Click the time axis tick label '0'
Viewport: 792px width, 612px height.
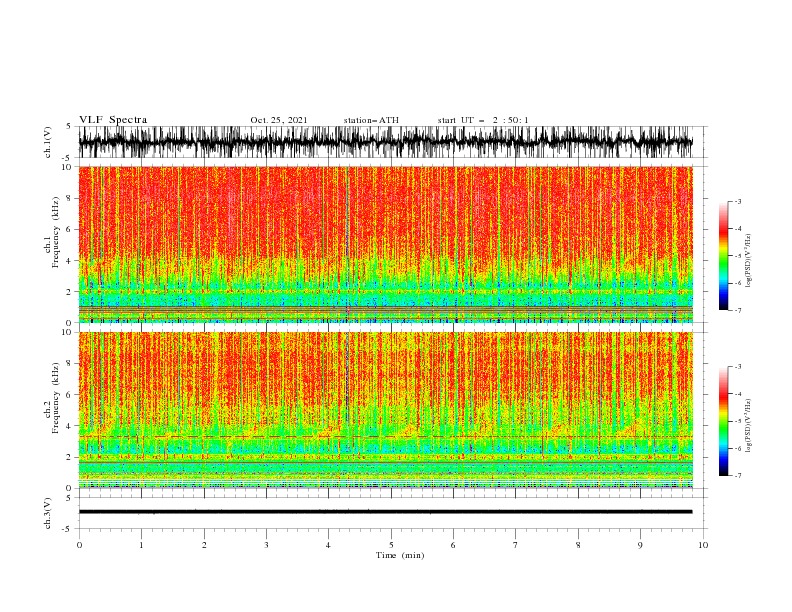click(79, 545)
